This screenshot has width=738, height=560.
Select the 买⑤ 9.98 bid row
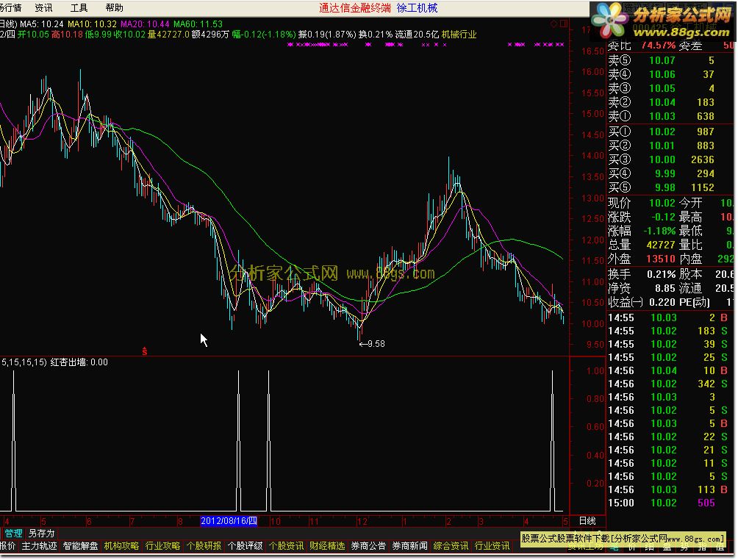[x=670, y=187]
